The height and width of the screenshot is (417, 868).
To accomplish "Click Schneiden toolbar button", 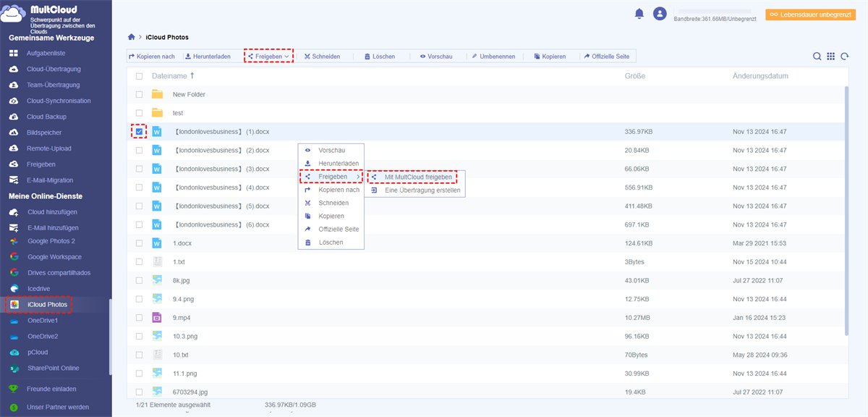I will point(323,56).
